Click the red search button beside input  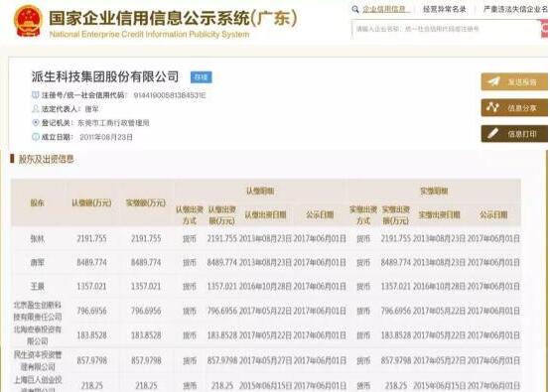tap(545, 29)
